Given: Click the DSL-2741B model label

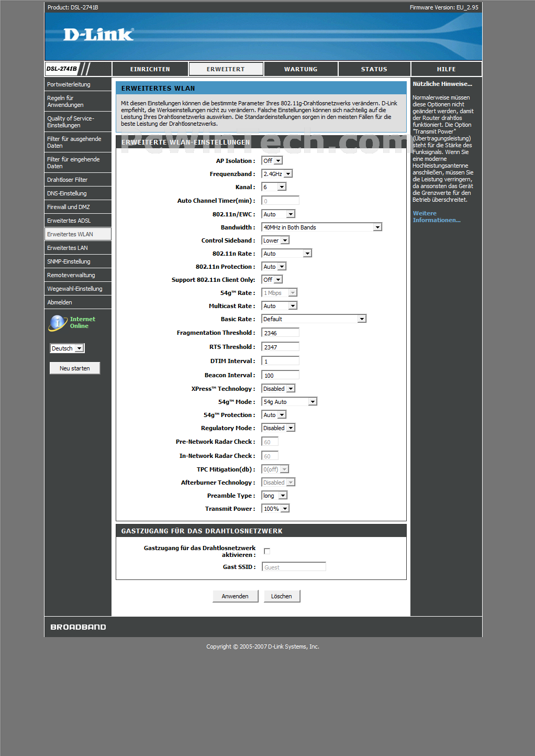Looking at the screenshot, I should (62, 69).
